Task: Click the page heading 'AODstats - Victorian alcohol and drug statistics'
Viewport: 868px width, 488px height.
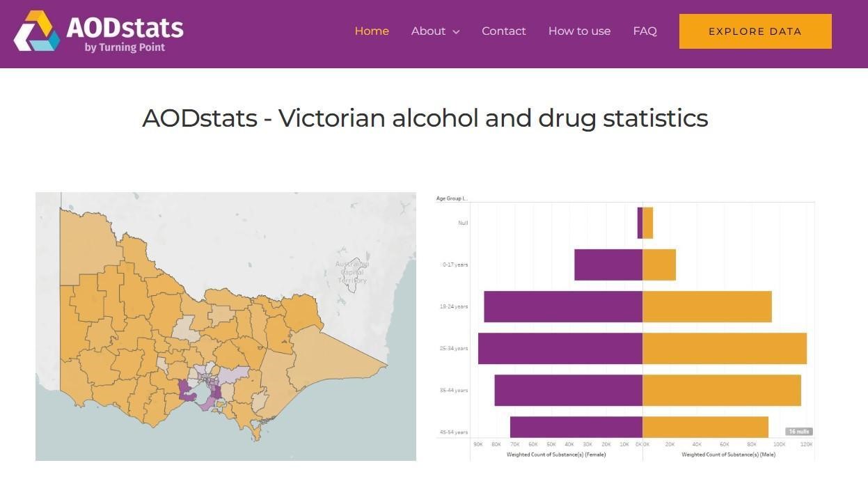Action: (425, 118)
